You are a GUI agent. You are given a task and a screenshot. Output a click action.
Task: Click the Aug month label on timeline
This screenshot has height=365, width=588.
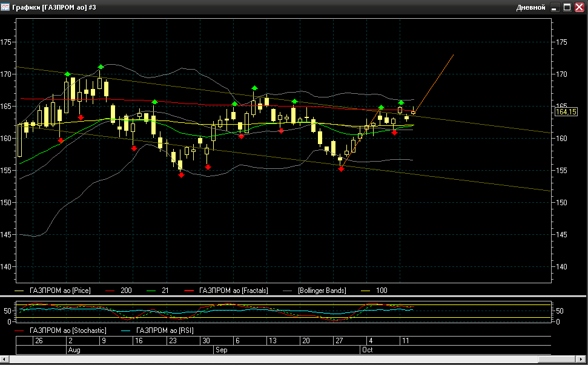coord(74,350)
